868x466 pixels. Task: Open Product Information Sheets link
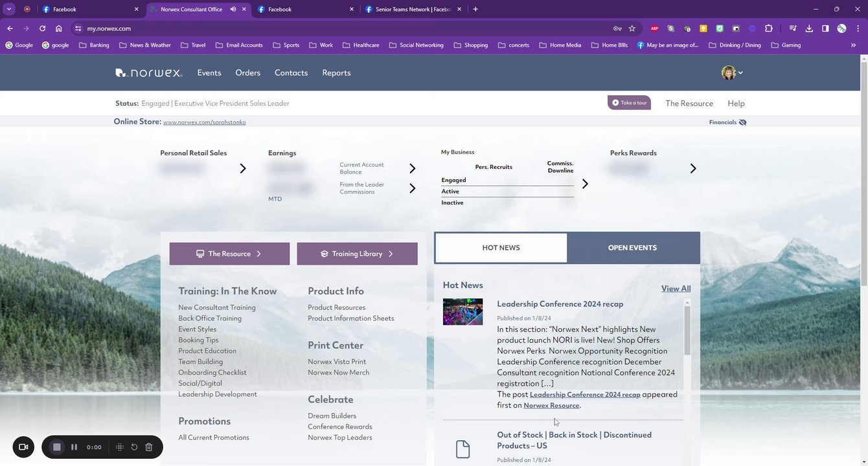tap(350, 318)
